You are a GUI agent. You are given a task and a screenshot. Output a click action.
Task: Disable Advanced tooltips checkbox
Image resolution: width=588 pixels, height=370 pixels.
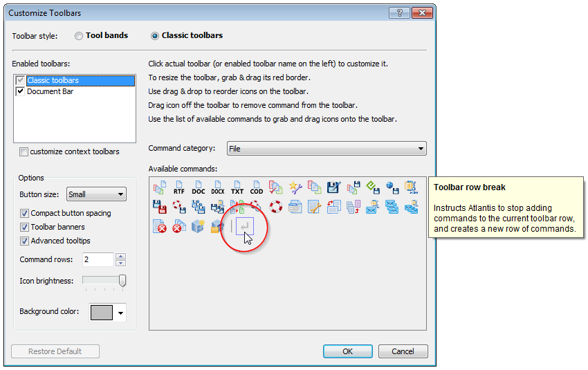[x=24, y=241]
